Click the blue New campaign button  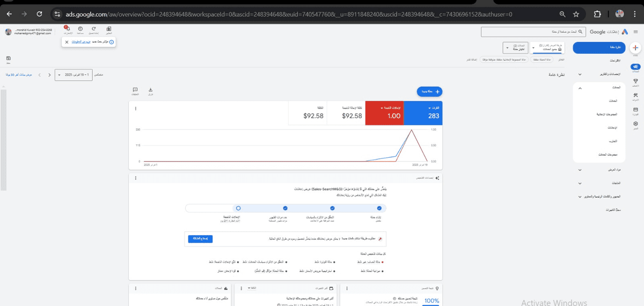click(429, 92)
